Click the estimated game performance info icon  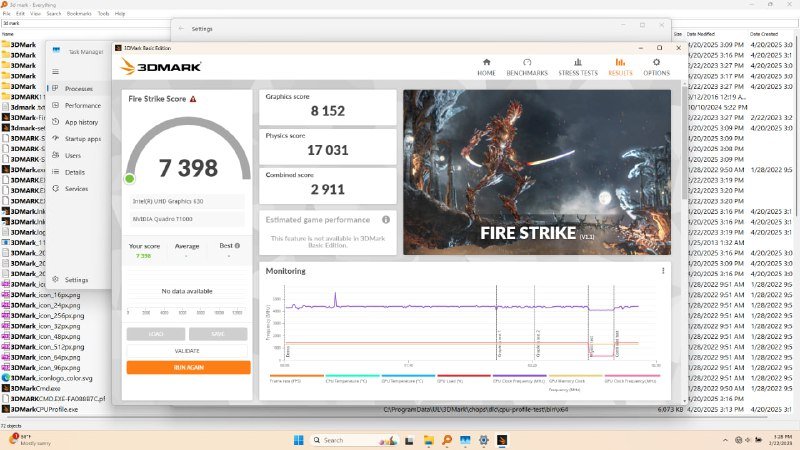[x=386, y=220]
